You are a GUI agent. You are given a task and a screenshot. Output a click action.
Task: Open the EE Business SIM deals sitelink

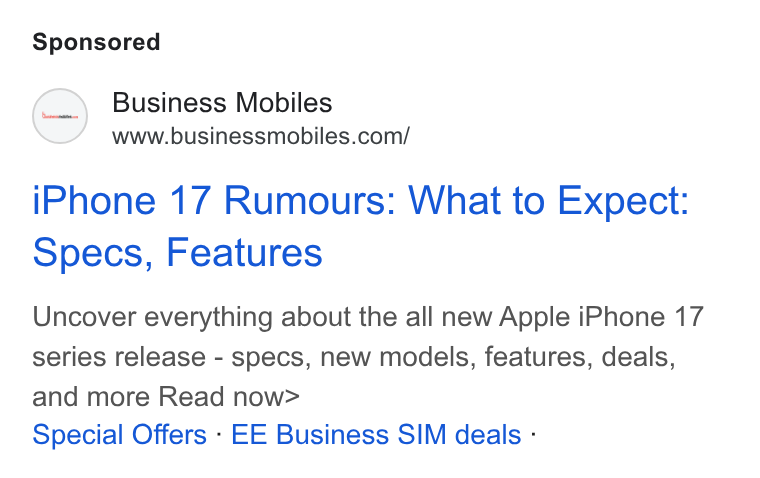click(x=376, y=434)
